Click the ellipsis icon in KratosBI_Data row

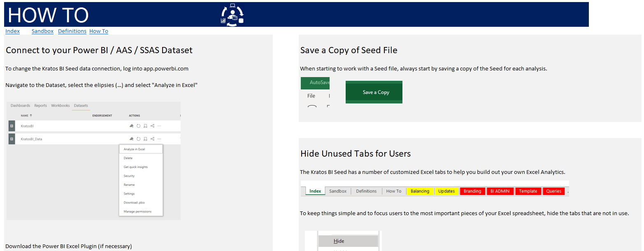pos(159,139)
